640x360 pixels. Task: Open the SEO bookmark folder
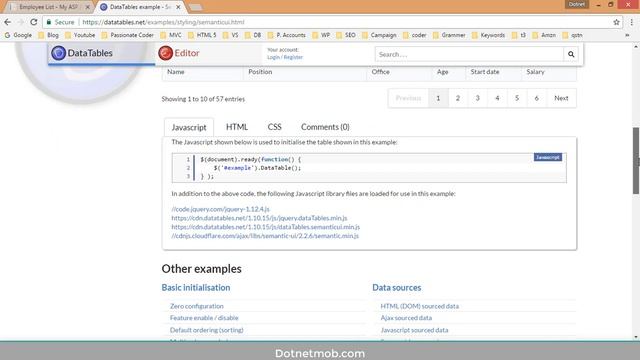[x=346, y=35]
